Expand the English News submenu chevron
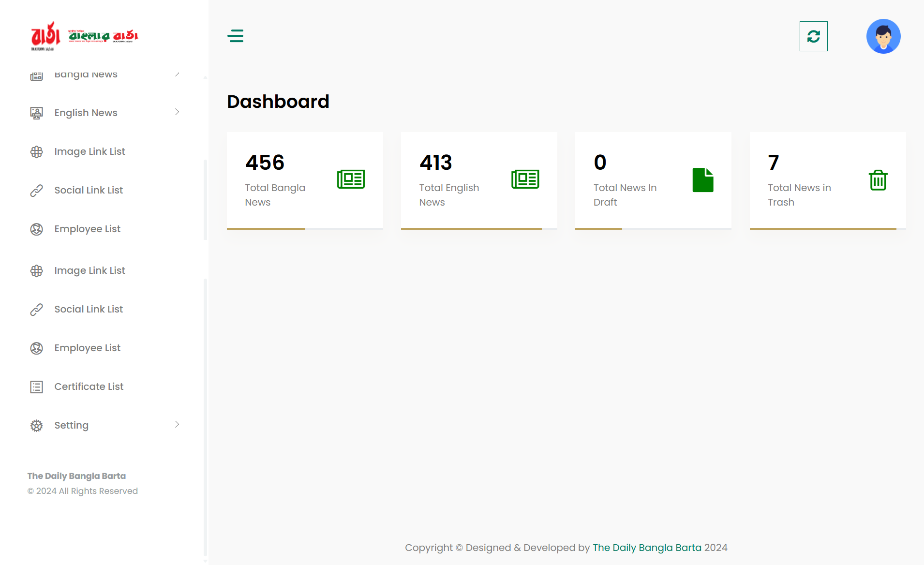924x565 pixels. point(178,112)
